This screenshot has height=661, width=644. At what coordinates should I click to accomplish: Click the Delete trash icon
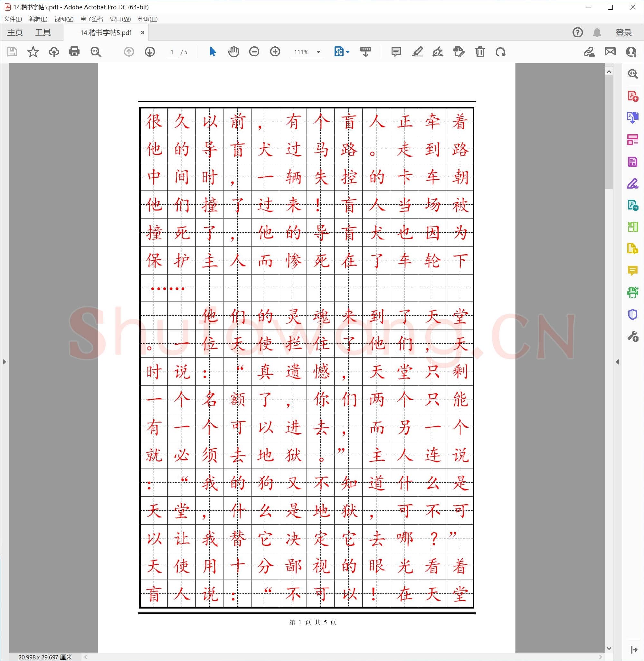479,52
